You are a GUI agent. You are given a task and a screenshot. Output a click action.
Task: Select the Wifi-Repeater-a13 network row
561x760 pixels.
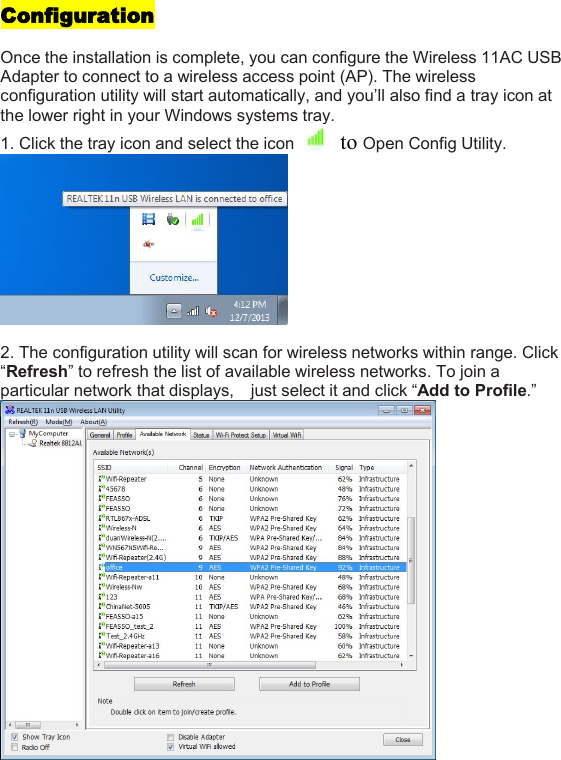250,646
